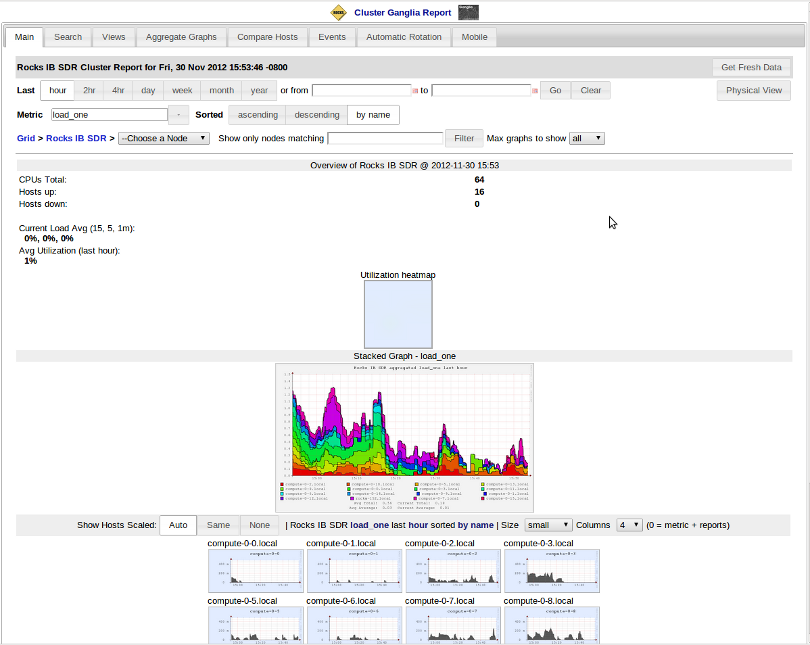Open the Compare Hosts tab

click(267, 37)
